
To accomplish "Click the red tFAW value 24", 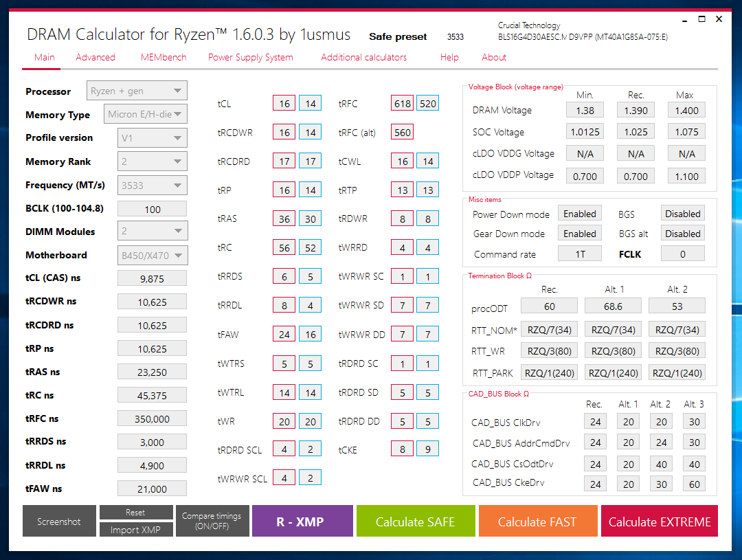I will click(284, 334).
